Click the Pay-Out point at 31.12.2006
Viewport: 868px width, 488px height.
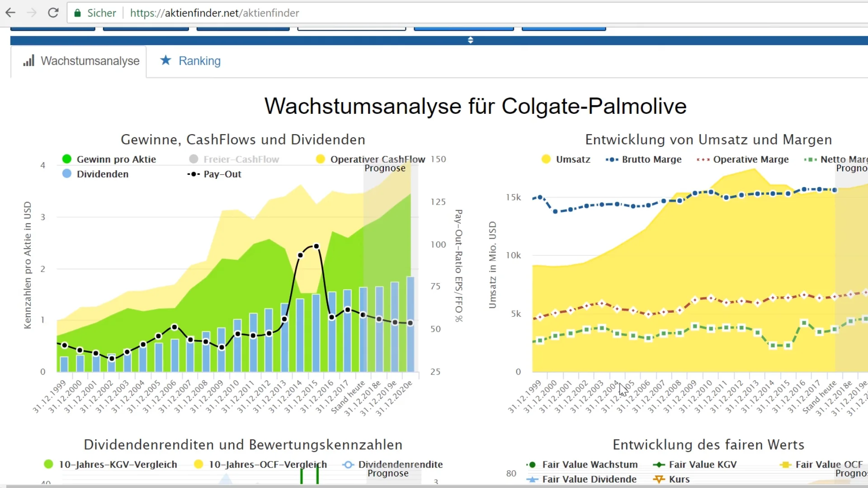pyautogui.click(x=175, y=327)
